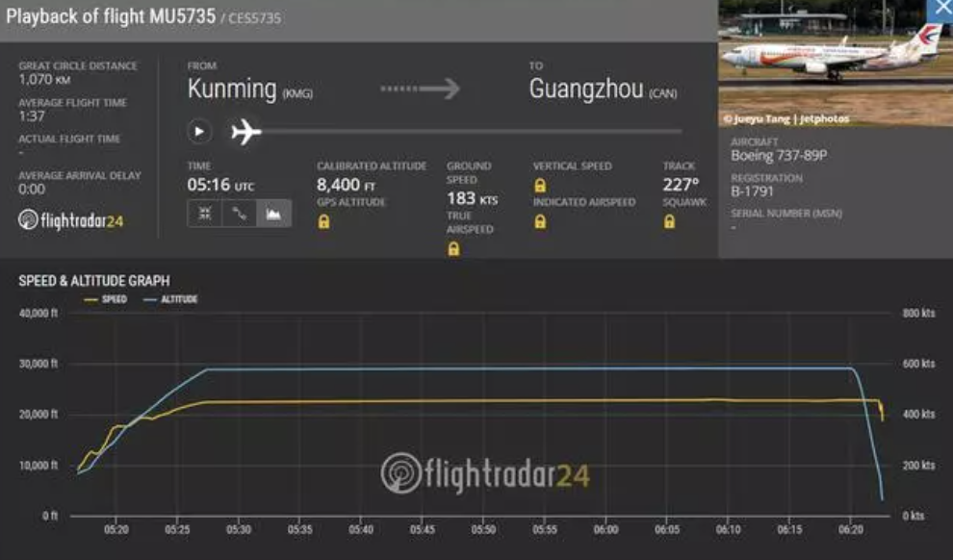The image size is (953, 560).
Task: Click the graph 05:20 time axis label
Action: 116,529
